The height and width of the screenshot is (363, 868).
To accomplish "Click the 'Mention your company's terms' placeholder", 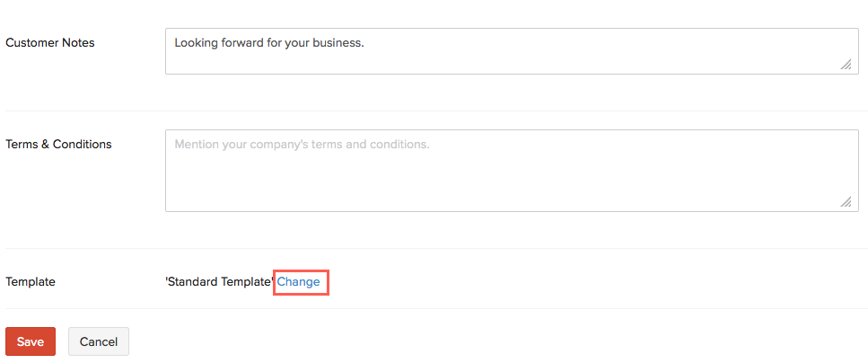I will coord(302,144).
